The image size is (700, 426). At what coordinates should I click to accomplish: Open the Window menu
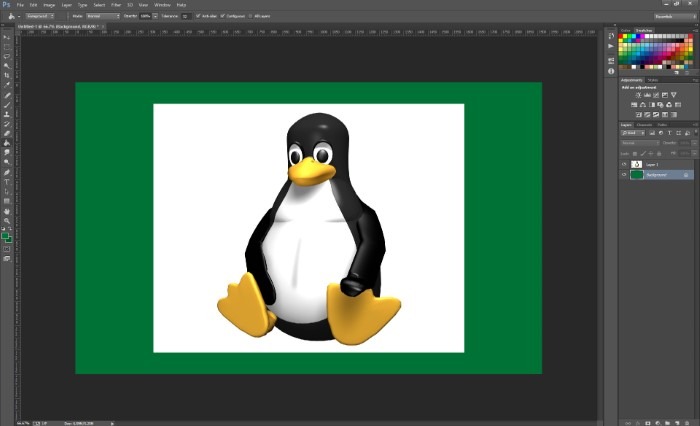pos(162,5)
